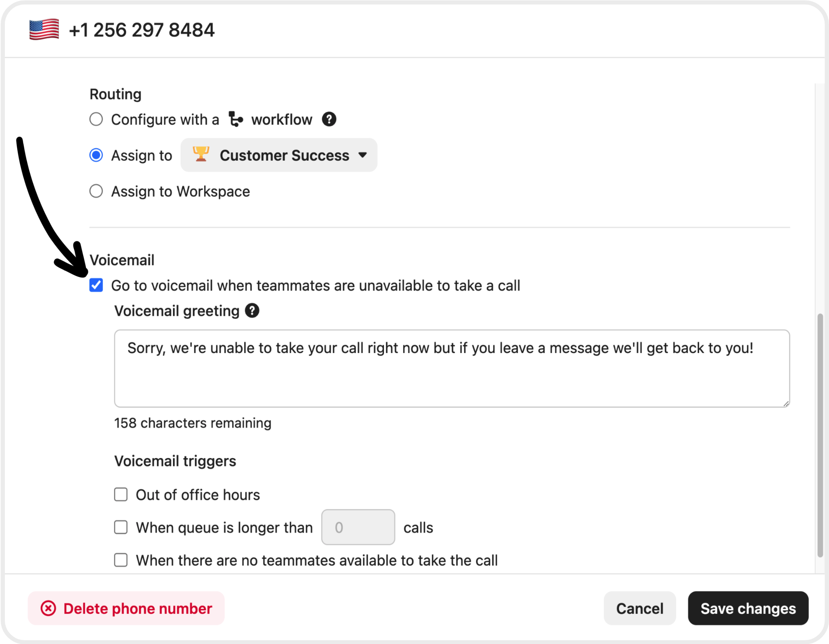Click the Customer Success trophy icon
The image size is (829, 644).
click(x=201, y=155)
